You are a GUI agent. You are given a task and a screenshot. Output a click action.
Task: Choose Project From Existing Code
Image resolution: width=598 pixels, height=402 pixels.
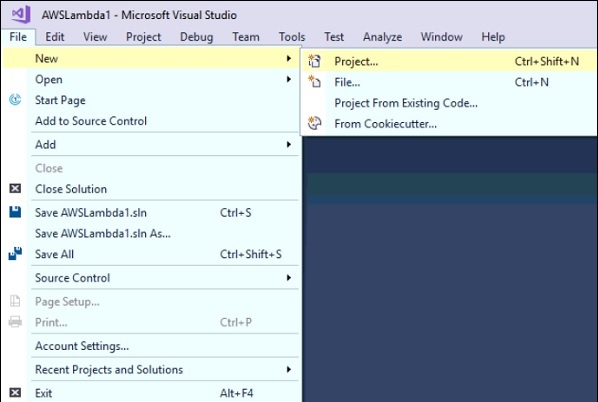406,103
